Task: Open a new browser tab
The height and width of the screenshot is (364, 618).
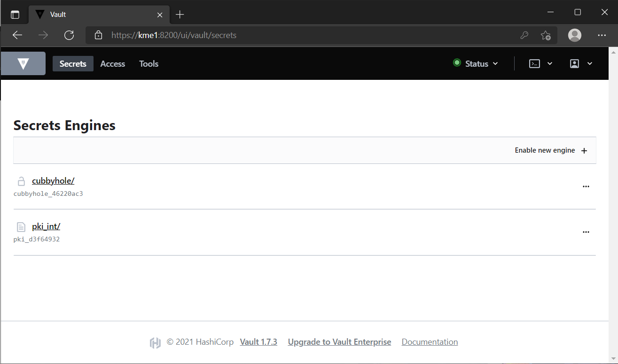Action: (180, 15)
